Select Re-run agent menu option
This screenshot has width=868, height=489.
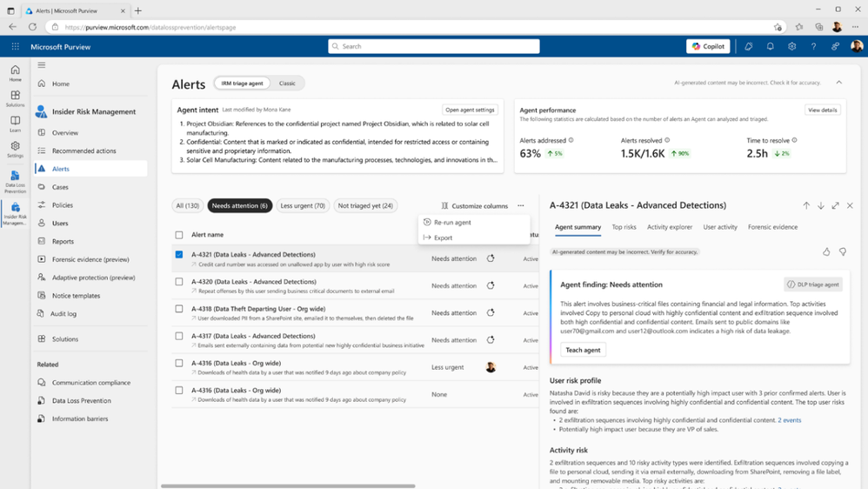473,222
